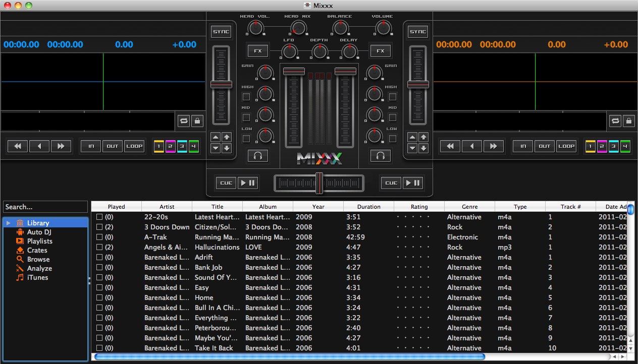Click left deck pitch slider handle
638x364 pixels.
point(221,85)
